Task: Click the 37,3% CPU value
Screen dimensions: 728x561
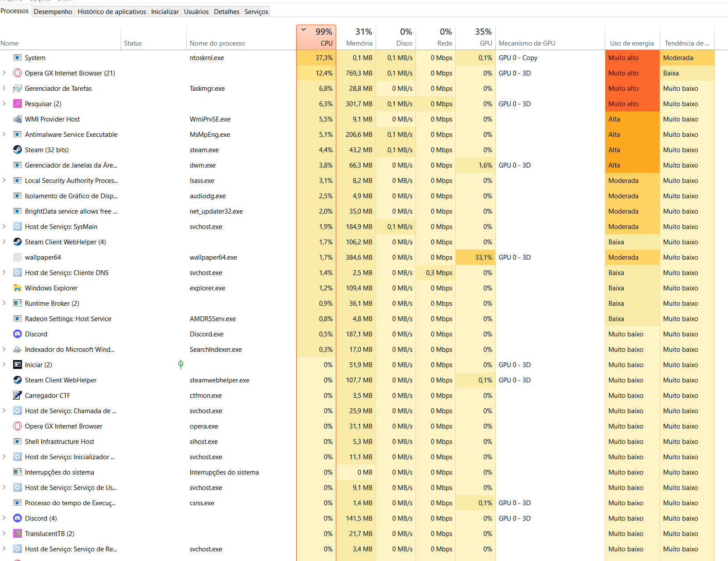Action: coord(316,58)
